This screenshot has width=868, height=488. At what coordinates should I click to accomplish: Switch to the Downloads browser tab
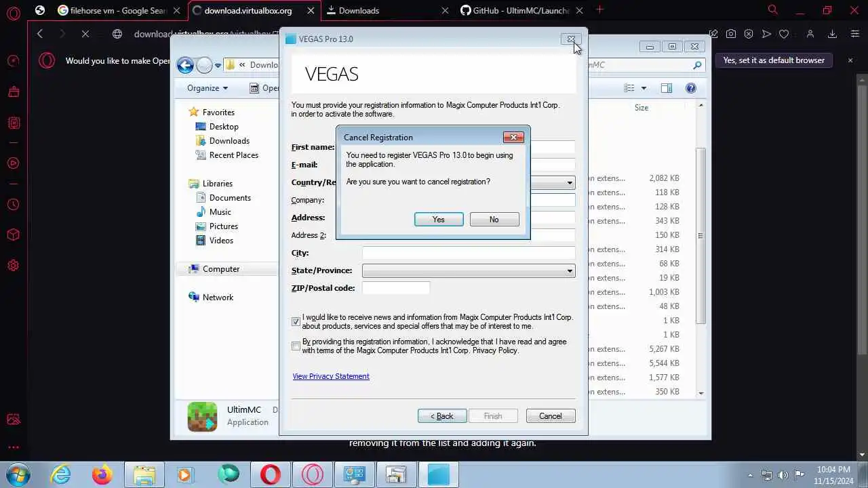point(387,10)
